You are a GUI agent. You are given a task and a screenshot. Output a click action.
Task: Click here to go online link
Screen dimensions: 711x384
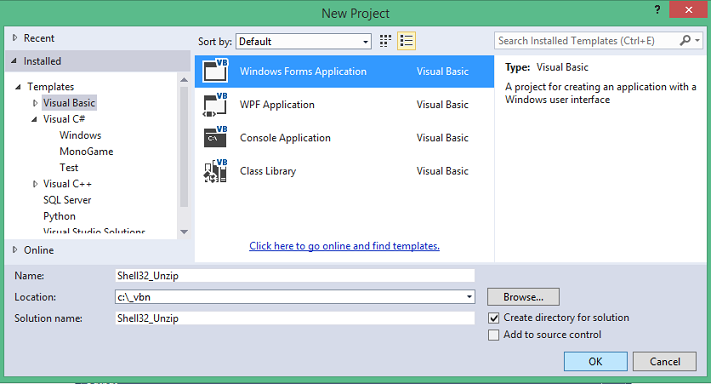344,246
